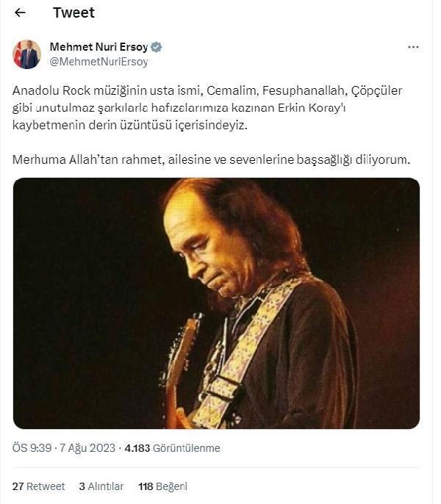Go back using the left arrow
The width and height of the screenshot is (441, 504).
[x=20, y=13]
